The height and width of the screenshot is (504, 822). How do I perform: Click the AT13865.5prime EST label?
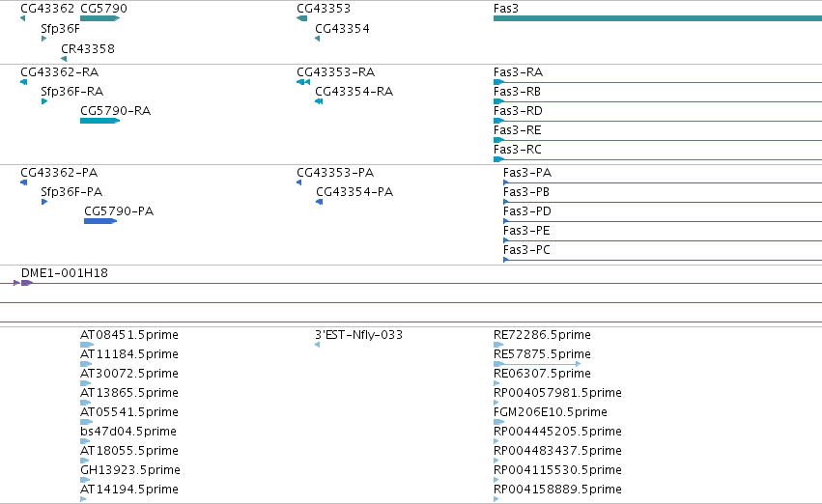pyautogui.click(x=129, y=393)
